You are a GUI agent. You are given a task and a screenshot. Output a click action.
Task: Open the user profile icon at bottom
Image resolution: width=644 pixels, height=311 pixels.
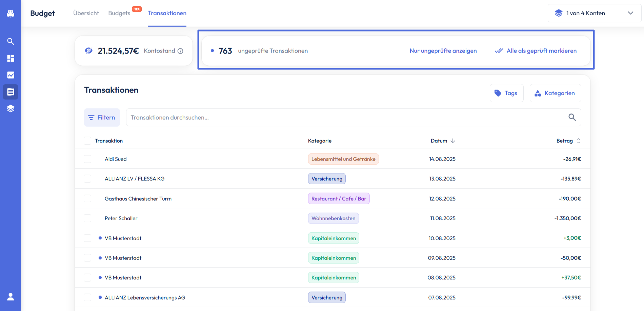(x=11, y=297)
